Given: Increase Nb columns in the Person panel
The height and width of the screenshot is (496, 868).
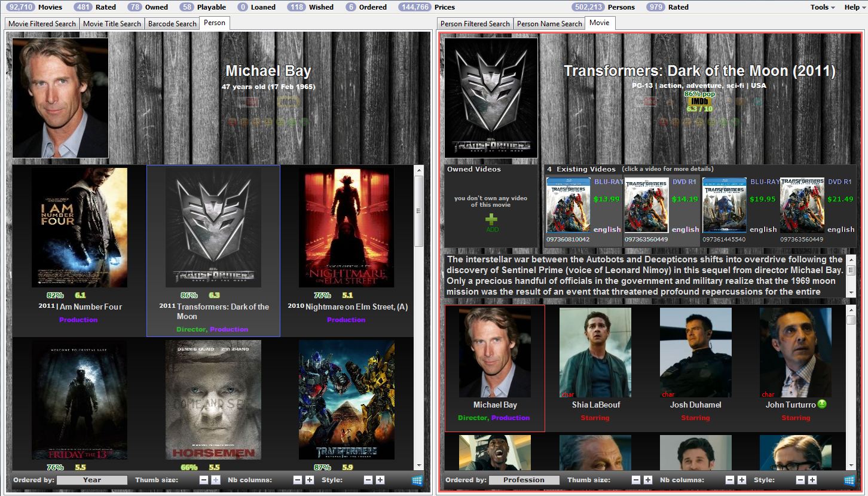Looking at the screenshot, I should [x=310, y=480].
